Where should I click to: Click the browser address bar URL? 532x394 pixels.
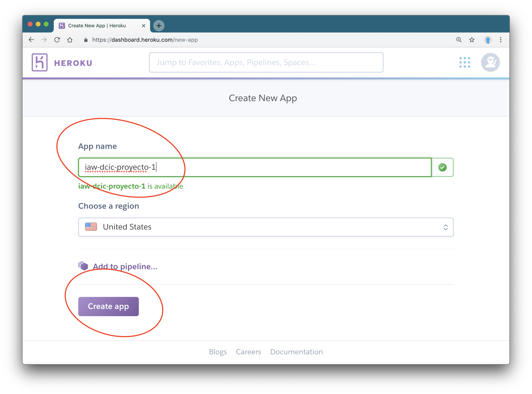point(145,40)
